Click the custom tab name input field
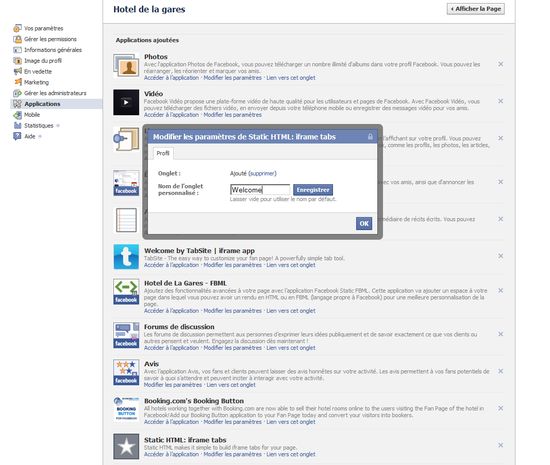This screenshot has width=550, height=465. tap(260, 190)
